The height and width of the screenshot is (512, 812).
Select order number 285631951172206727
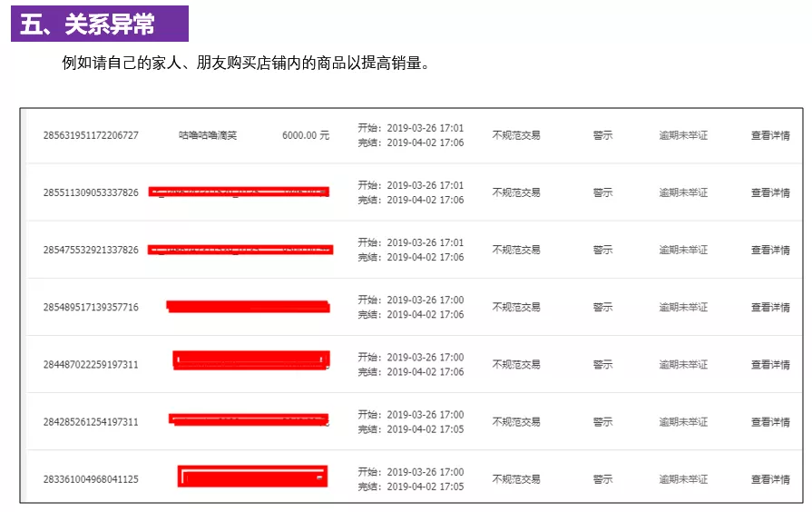(91, 135)
